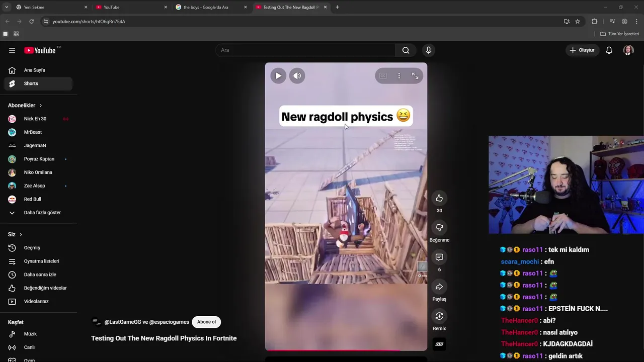Viewport: 644px width, 362px height.
Task: Click the video title Testing Out The New Ragdoll
Action: pos(164,338)
